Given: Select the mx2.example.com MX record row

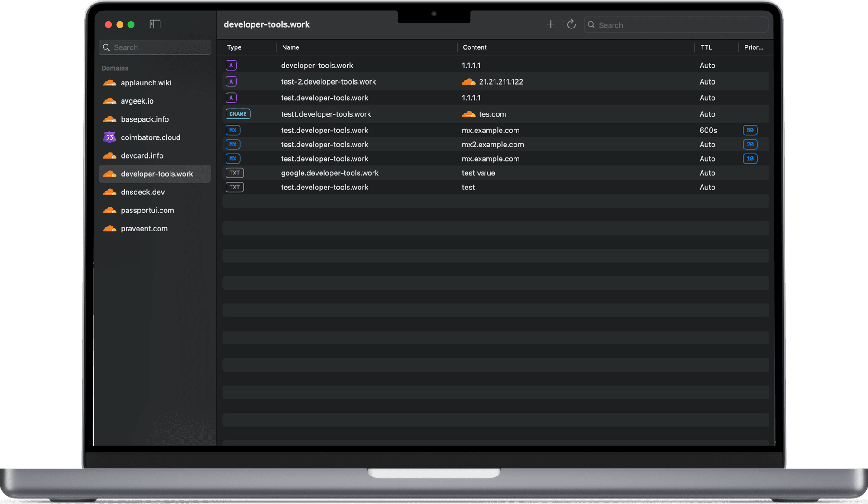Looking at the screenshot, I should (x=493, y=145).
